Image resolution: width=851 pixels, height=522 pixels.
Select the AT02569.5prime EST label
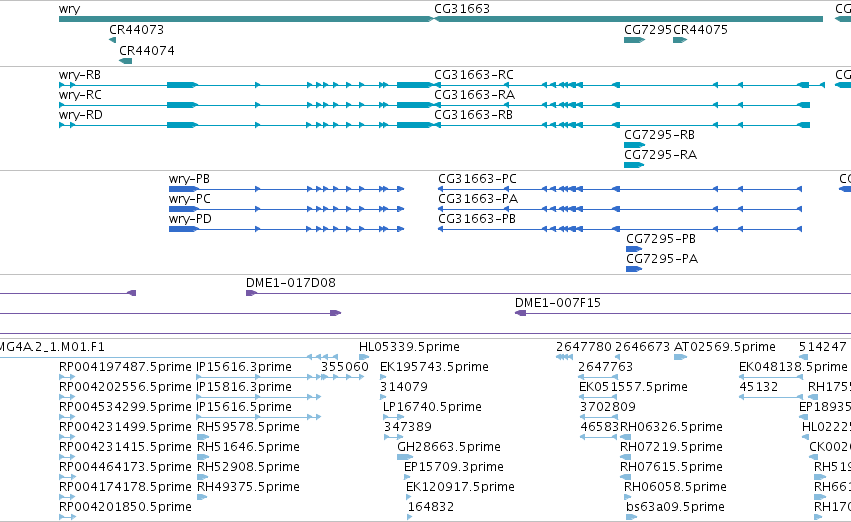725,347
